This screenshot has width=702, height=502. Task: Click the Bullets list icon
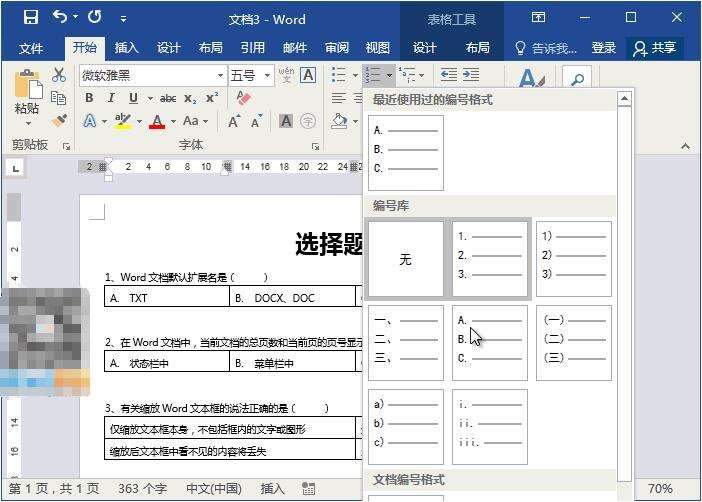coord(339,75)
